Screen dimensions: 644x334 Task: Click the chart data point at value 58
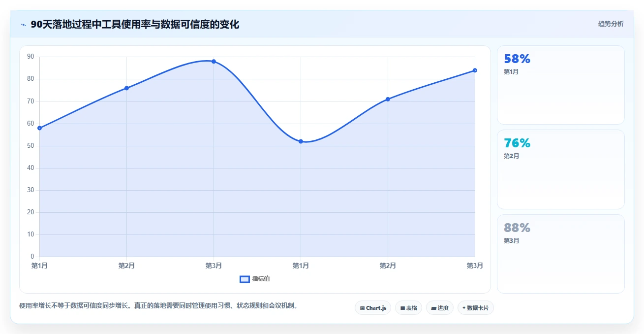tap(39, 128)
